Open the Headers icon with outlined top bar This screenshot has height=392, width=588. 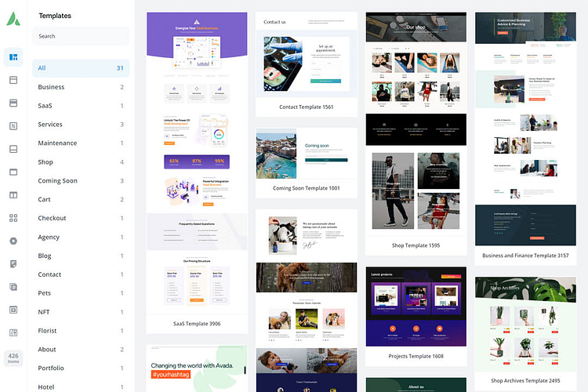tap(13, 80)
